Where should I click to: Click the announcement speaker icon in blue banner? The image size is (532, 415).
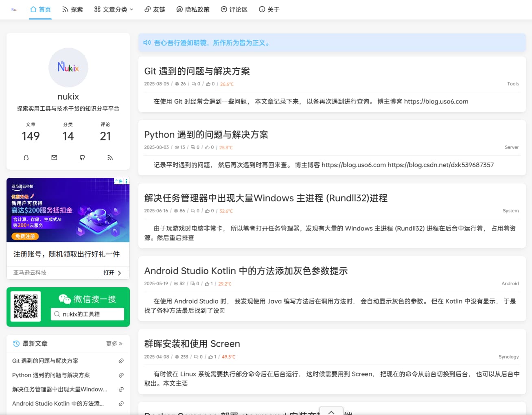click(x=147, y=42)
